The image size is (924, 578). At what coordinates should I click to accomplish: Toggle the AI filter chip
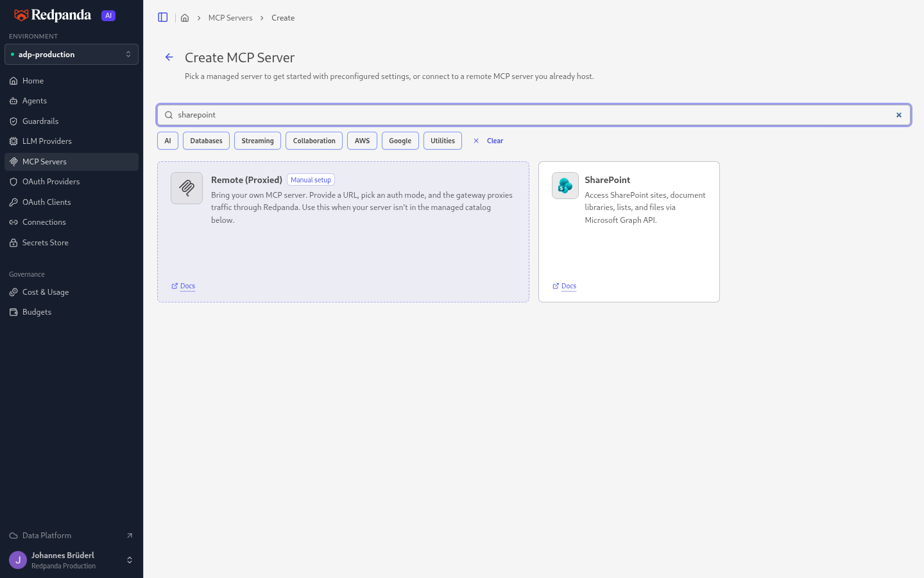[168, 141]
